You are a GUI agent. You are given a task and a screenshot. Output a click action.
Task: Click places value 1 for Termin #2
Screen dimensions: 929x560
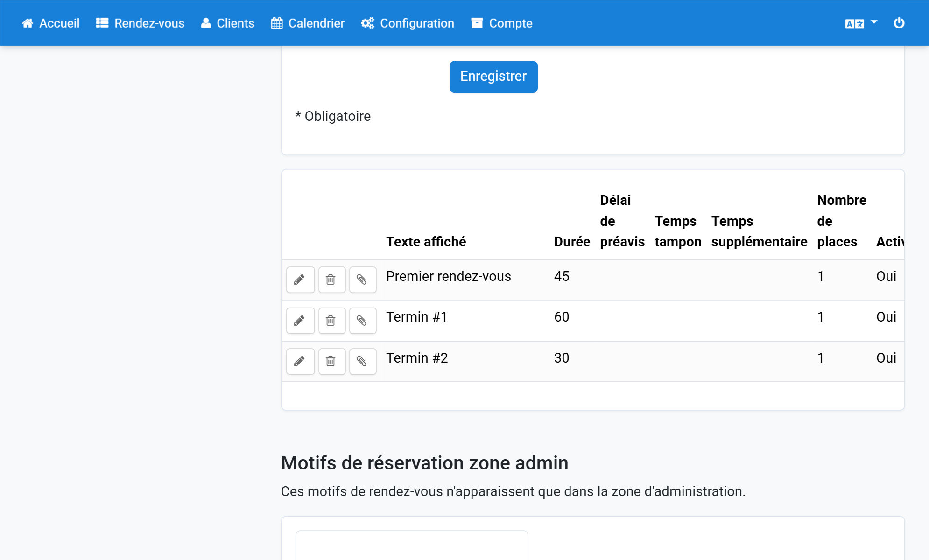tap(820, 358)
